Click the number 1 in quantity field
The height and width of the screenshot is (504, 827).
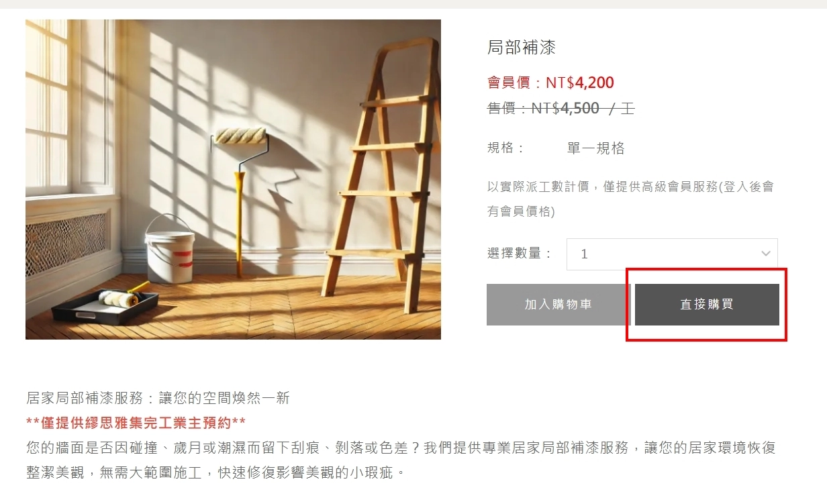tap(584, 254)
